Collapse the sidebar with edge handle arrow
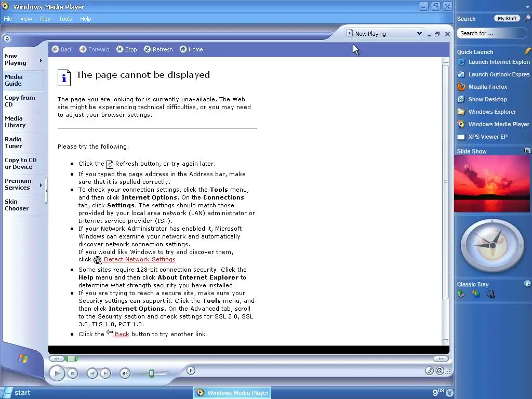Screen dimensions: 532x399 click(46, 191)
